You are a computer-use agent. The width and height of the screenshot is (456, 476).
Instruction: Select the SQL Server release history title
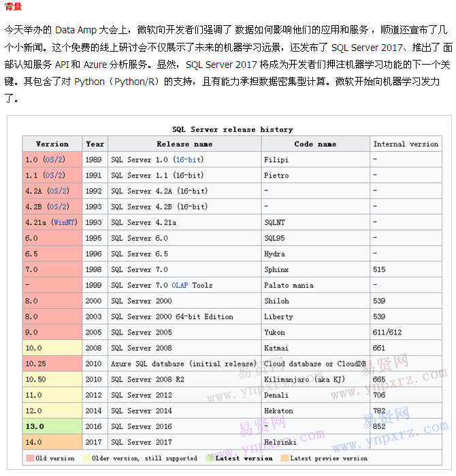click(233, 130)
